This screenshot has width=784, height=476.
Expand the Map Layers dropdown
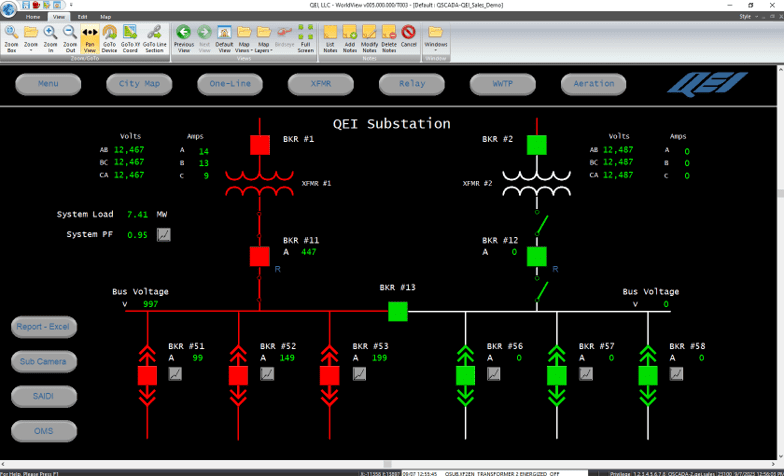(264, 38)
